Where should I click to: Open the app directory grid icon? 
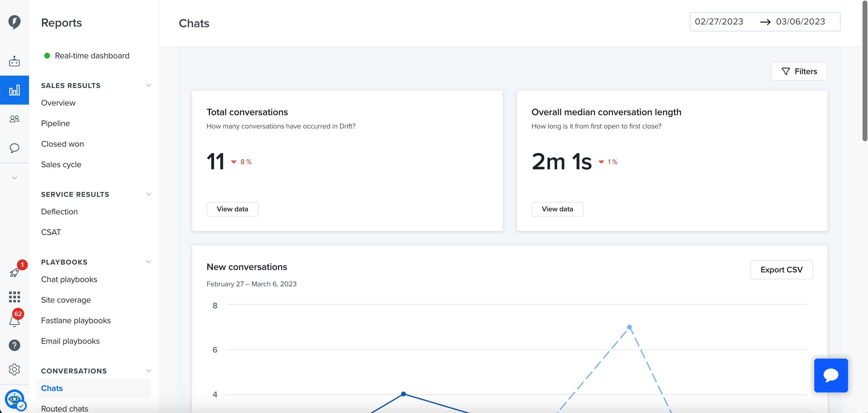(x=14, y=297)
